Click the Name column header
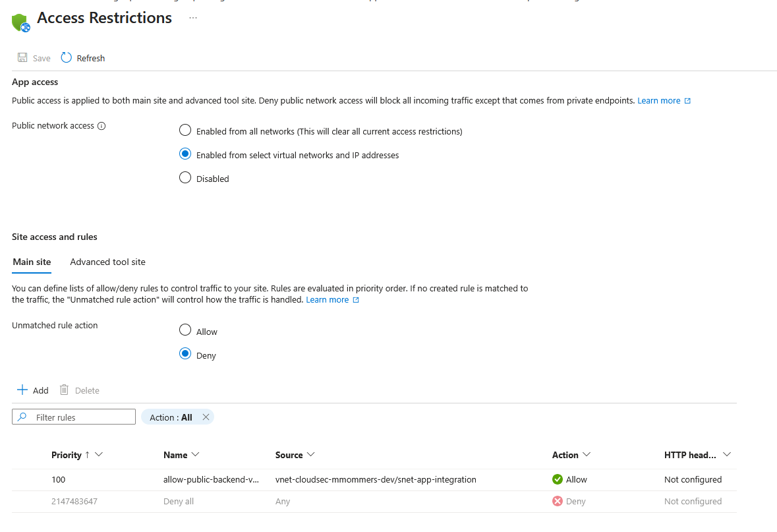Viewport: 777px width, 532px height. click(x=175, y=455)
